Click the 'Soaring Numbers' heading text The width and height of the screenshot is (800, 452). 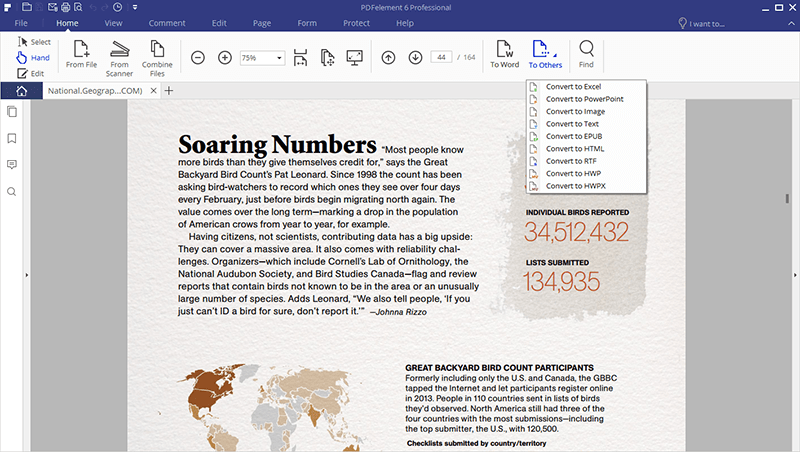point(277,144)
